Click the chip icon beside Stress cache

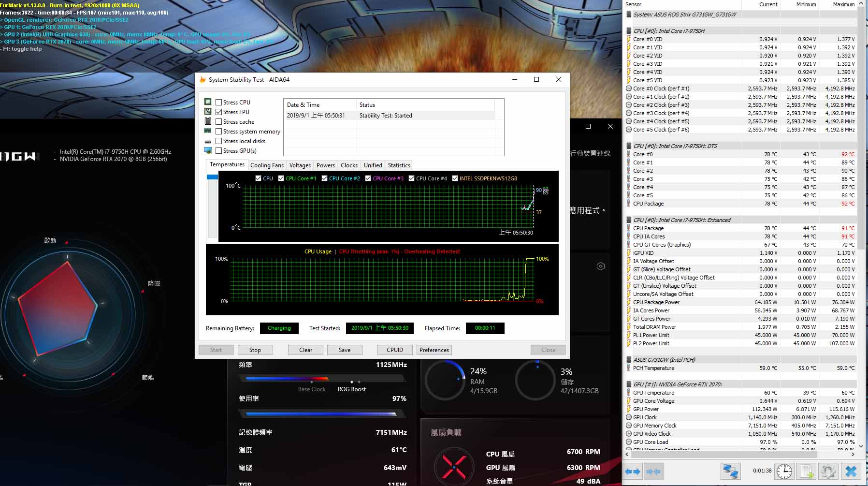pyautogui.click(x=208, y=121)
